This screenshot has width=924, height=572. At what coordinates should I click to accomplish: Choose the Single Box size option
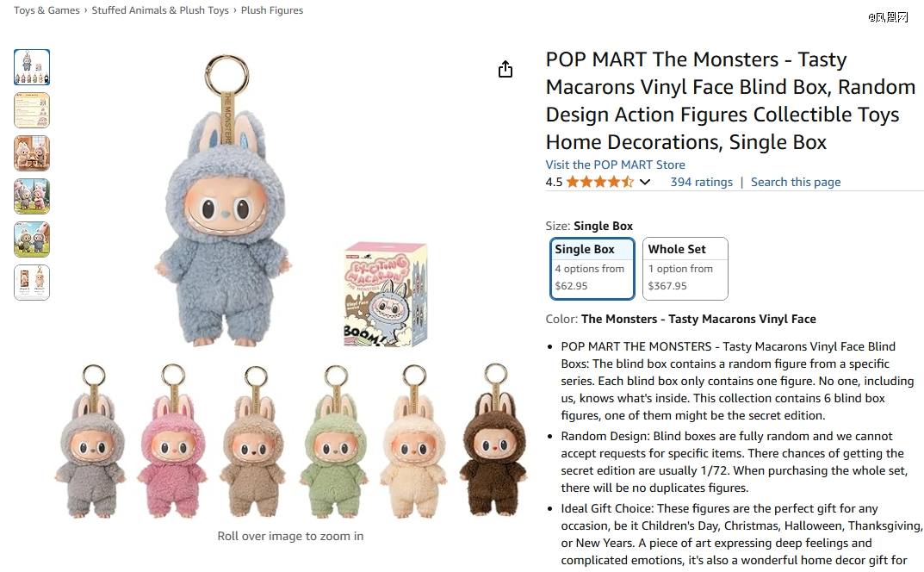592,269
